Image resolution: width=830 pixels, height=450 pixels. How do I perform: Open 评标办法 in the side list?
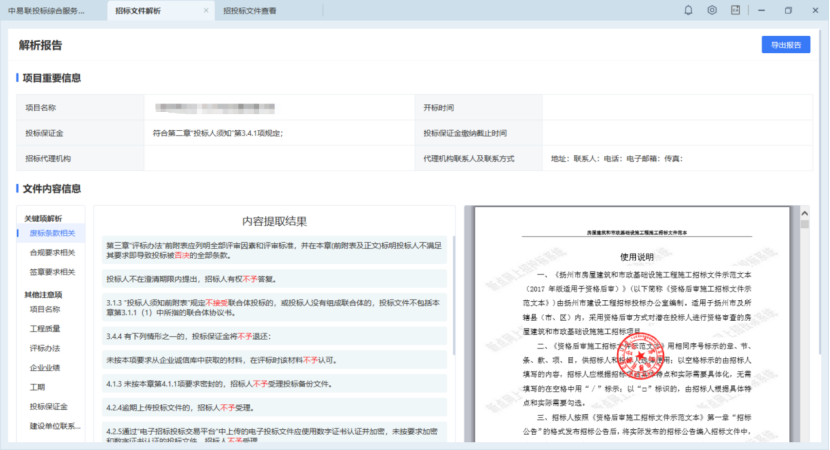pyautogui.click(x=45, y=348)
